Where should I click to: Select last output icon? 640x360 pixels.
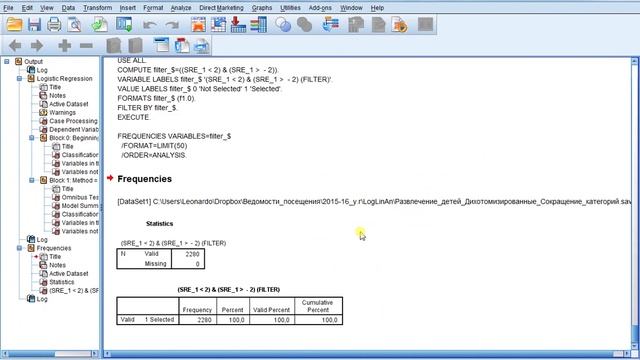click(x=331, y=25)
